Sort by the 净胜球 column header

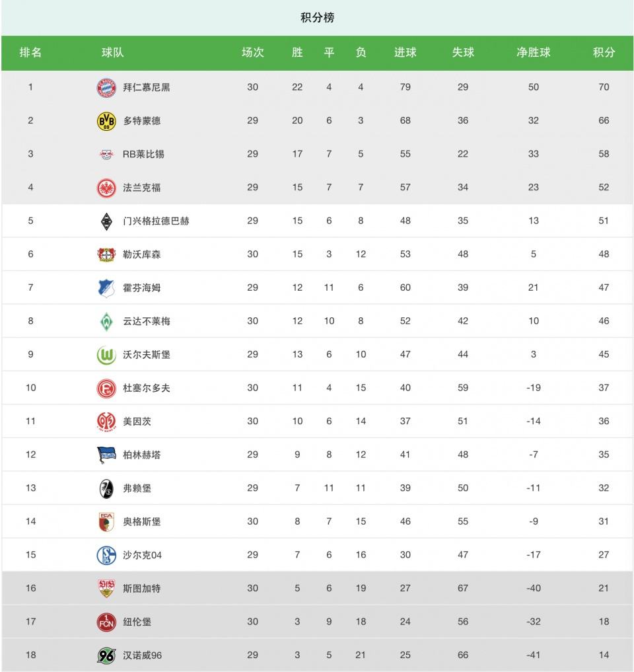coord(534,53)
